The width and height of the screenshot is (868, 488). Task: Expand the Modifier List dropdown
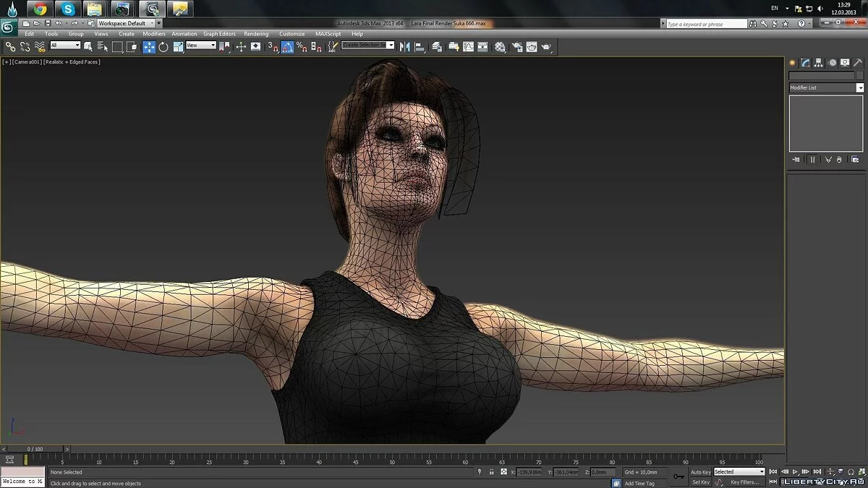[x=859, y=87]
